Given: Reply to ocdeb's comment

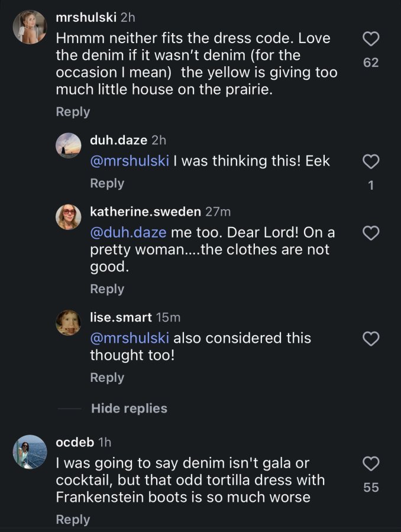Looking at the screenshot, I should [x=73, y=520].
